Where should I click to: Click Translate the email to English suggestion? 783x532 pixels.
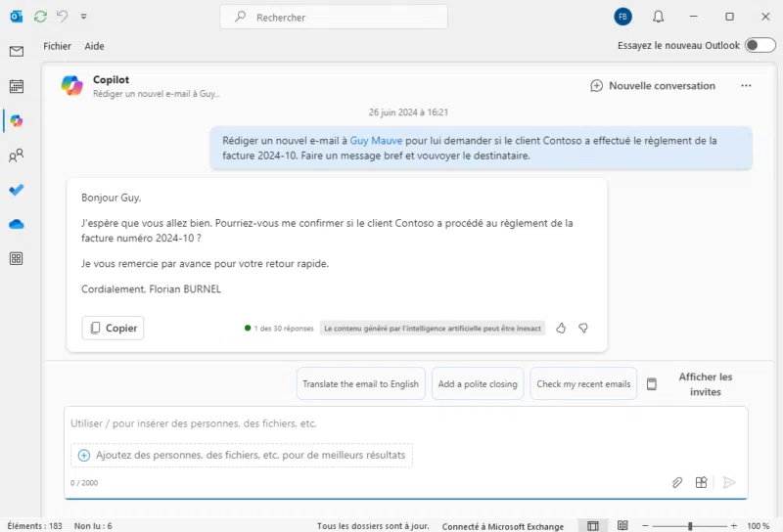[360, 383]
